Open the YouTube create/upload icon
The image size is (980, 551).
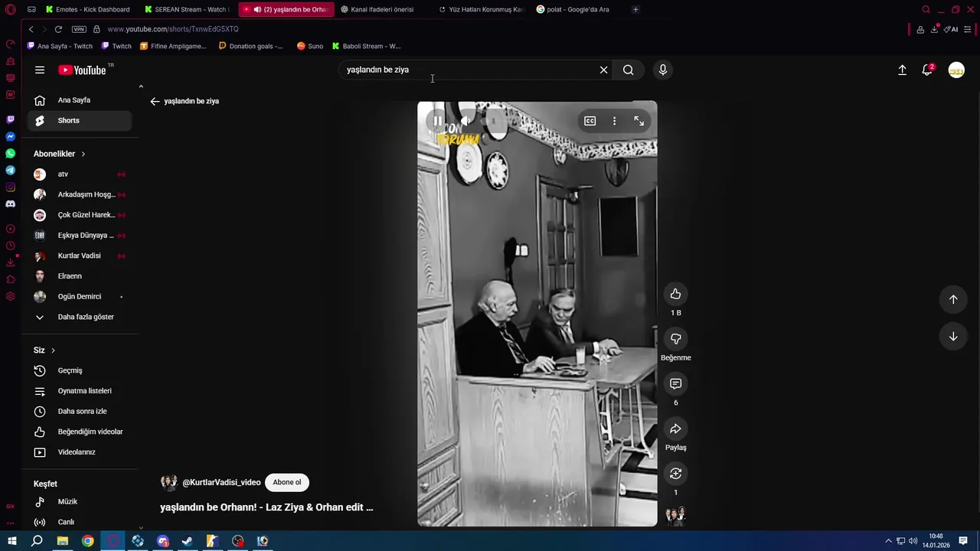coord(902,70)
